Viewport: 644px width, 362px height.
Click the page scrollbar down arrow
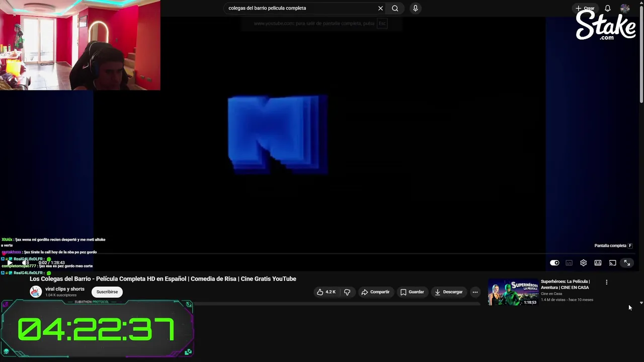coord(641,303)
